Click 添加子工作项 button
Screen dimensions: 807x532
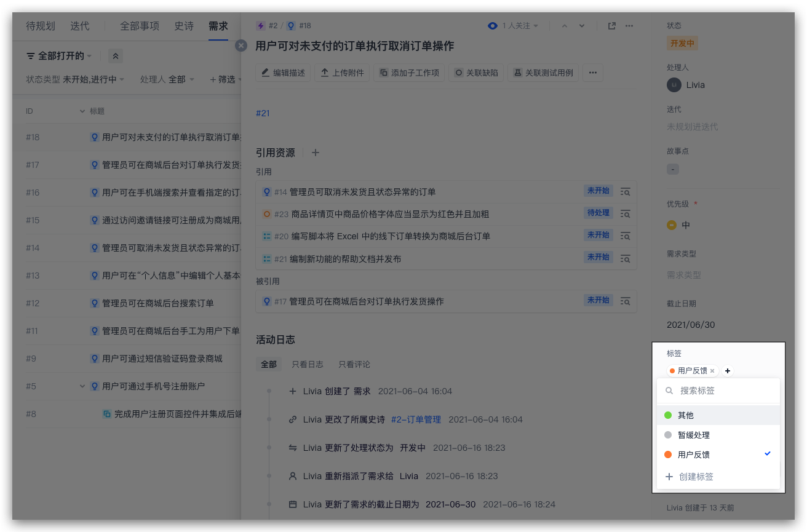pyautogui.click(x=410, y=73)
